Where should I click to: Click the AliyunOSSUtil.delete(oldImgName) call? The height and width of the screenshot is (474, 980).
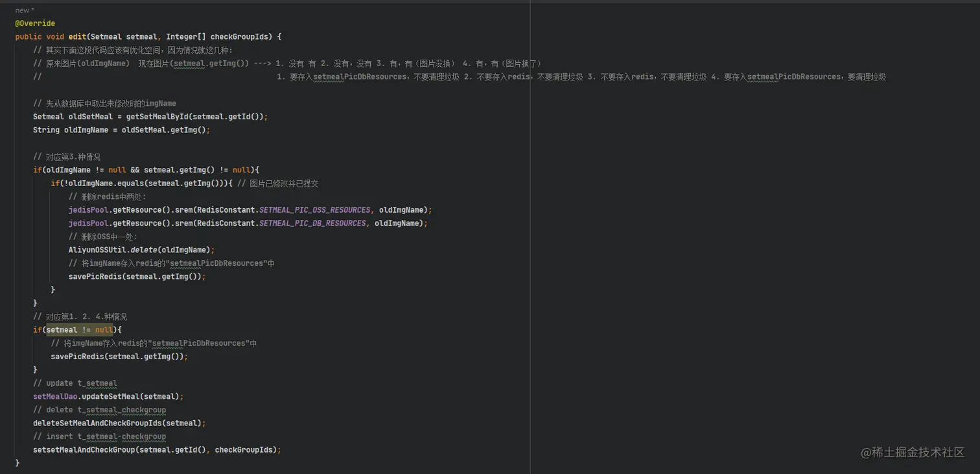tap(141, 250)
